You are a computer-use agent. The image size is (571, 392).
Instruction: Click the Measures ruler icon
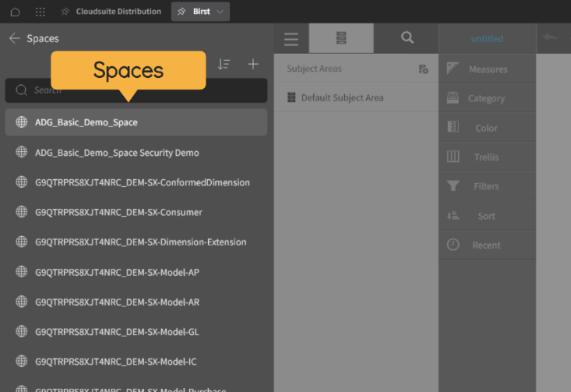tap(453, 68)
